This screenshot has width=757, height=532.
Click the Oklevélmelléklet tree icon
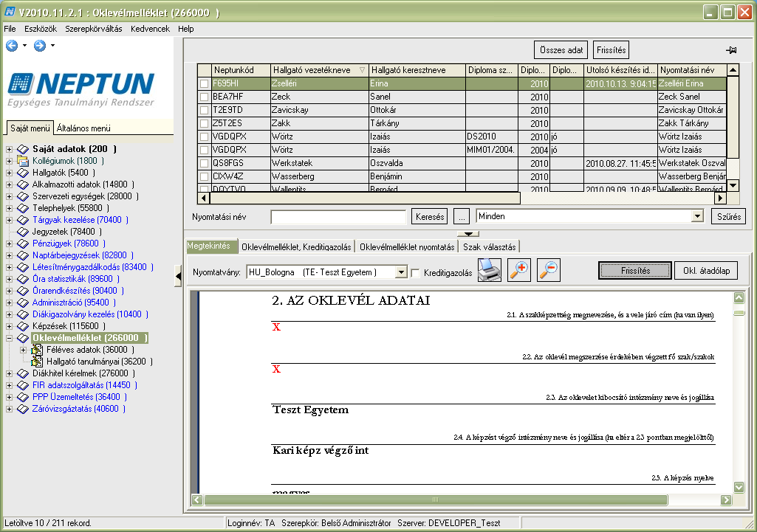[23, 338]
